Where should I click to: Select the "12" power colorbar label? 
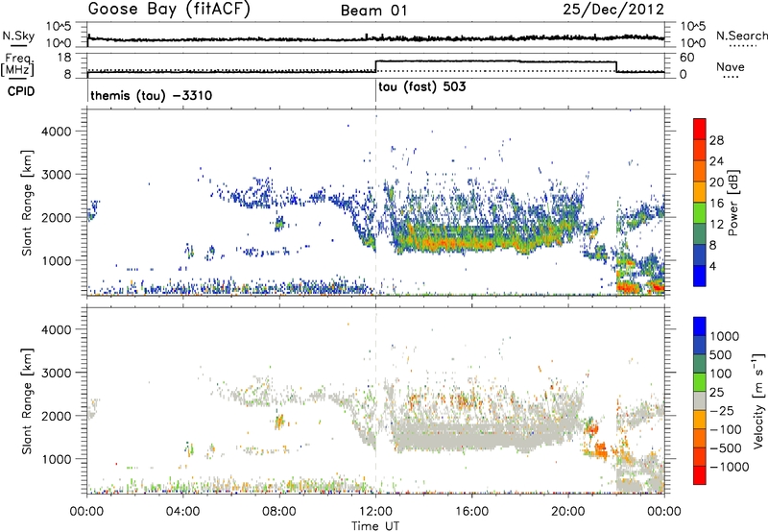(716, 225)
